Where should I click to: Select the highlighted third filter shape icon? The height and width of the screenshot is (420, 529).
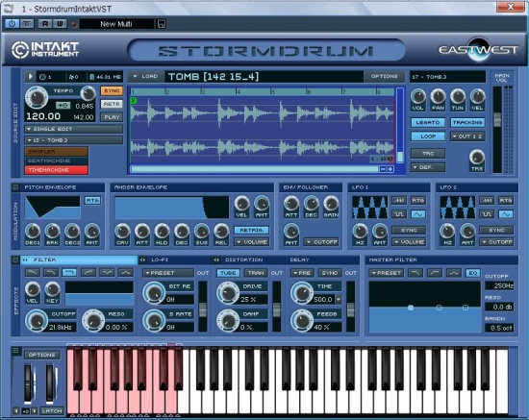point(69,272)
